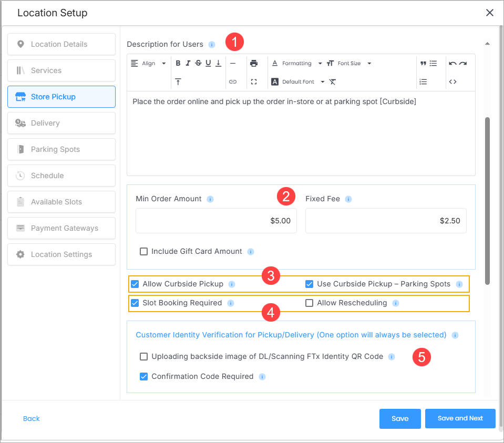Click the Save button

[400, 419]
